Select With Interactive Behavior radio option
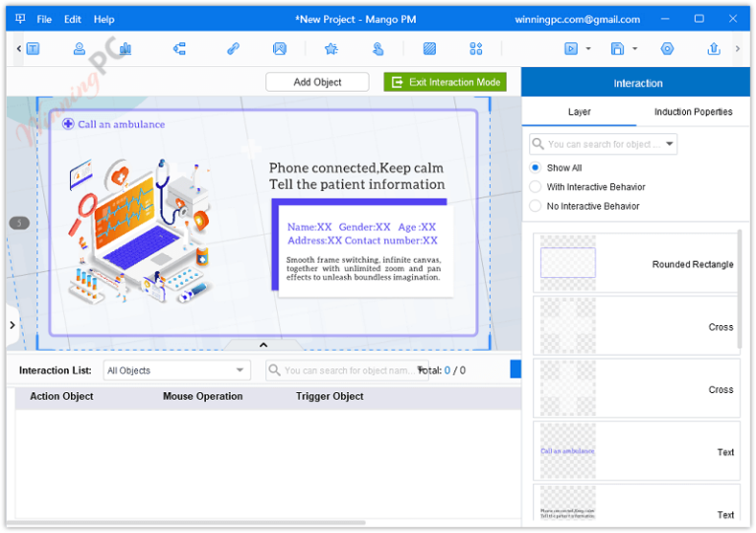 535,187
